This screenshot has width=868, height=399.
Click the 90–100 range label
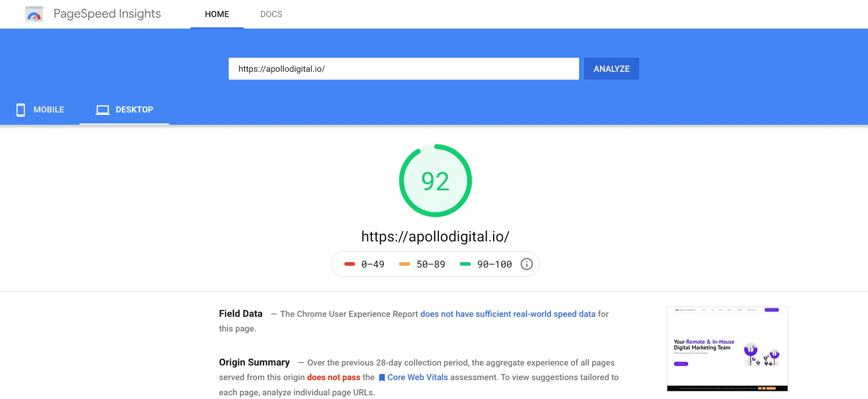point(494,265)
